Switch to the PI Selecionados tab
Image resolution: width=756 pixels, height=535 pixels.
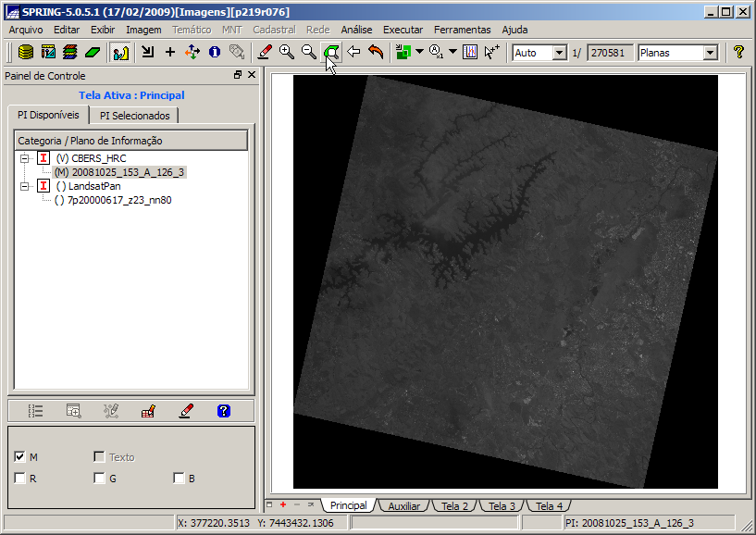point(134,116)
